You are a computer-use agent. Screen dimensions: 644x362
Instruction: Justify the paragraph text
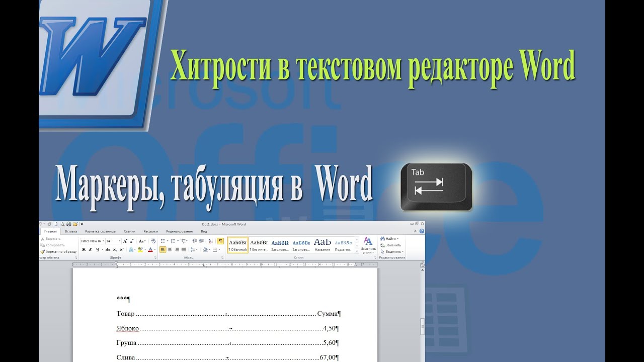tap(184, 249)
